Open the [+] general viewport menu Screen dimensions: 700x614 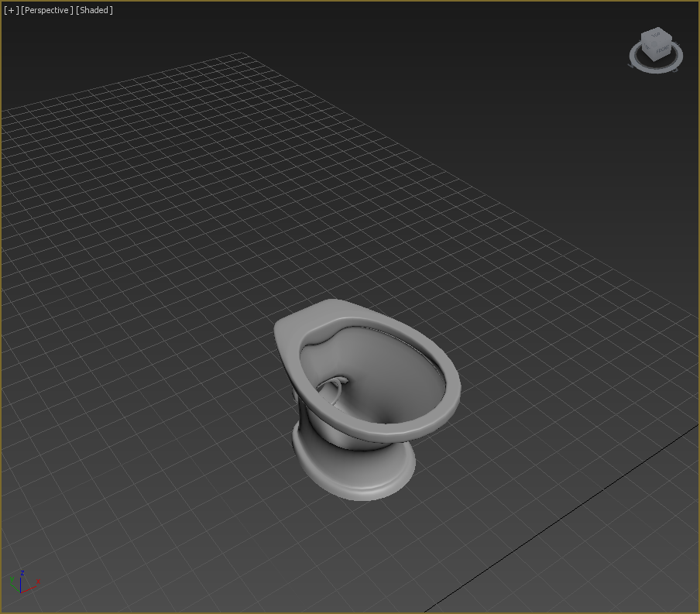tap(11, 10)
